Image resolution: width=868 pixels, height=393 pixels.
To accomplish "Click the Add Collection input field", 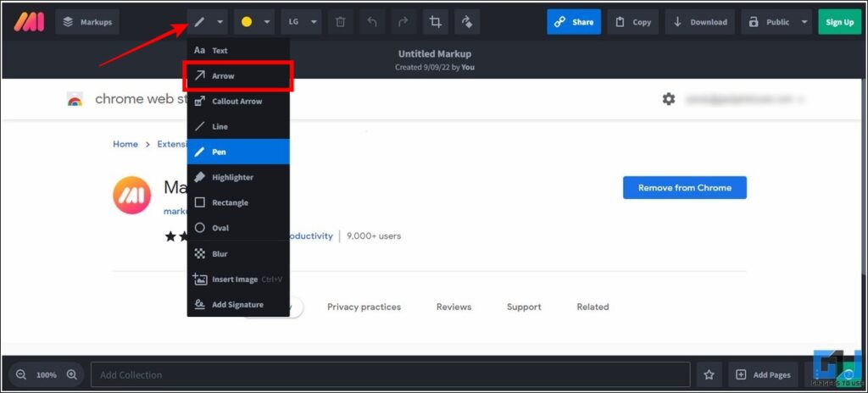I will coord(390,374).
